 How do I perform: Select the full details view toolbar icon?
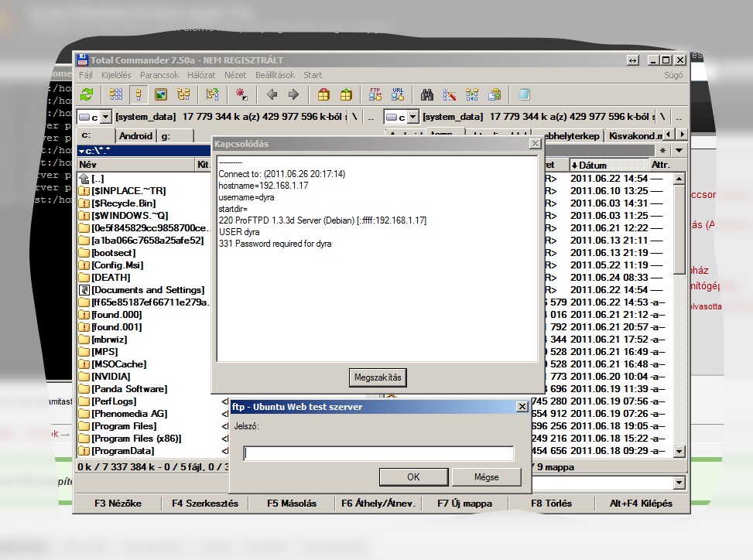pyautogui.click(x=139, y=94)
